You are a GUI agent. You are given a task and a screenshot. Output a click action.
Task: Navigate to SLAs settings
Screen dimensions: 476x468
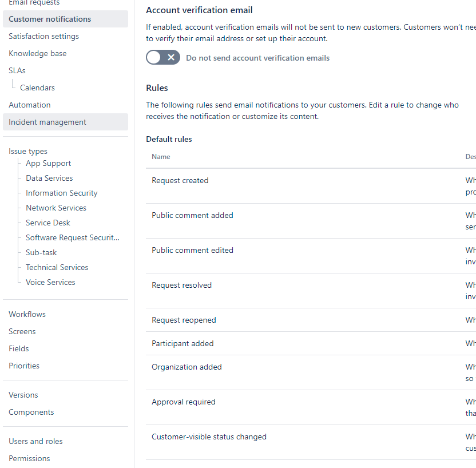tap(17, 70)
